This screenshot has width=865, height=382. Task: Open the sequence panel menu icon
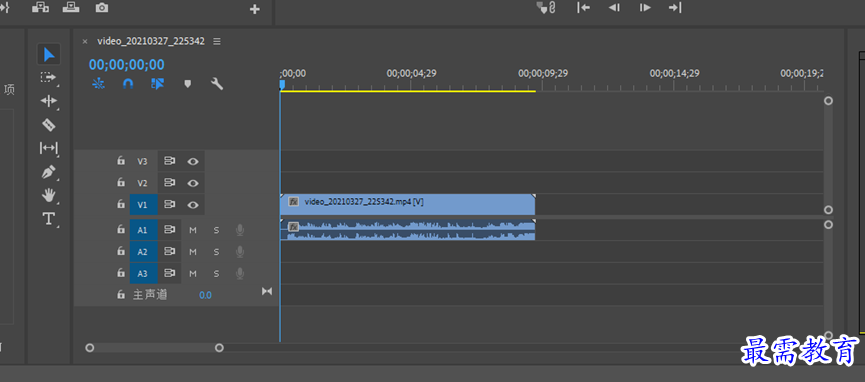click(x=217, y=41)
